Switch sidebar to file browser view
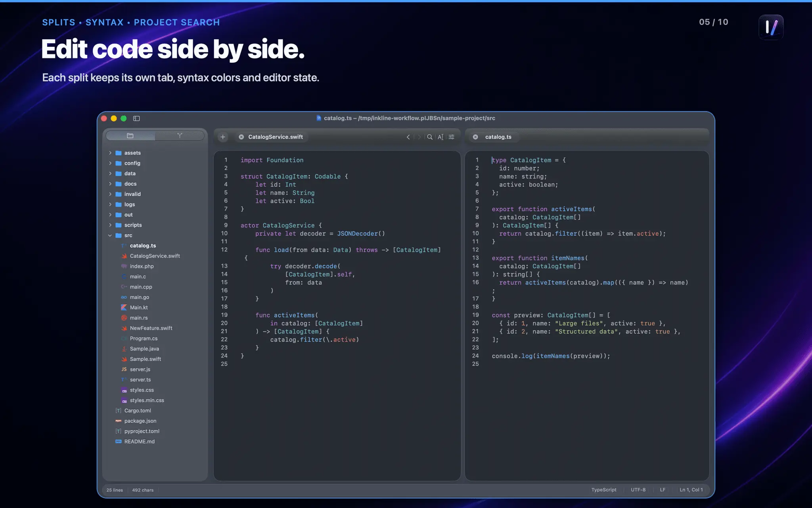The height and width of the screenshot is (508, 812). point(130,136)
